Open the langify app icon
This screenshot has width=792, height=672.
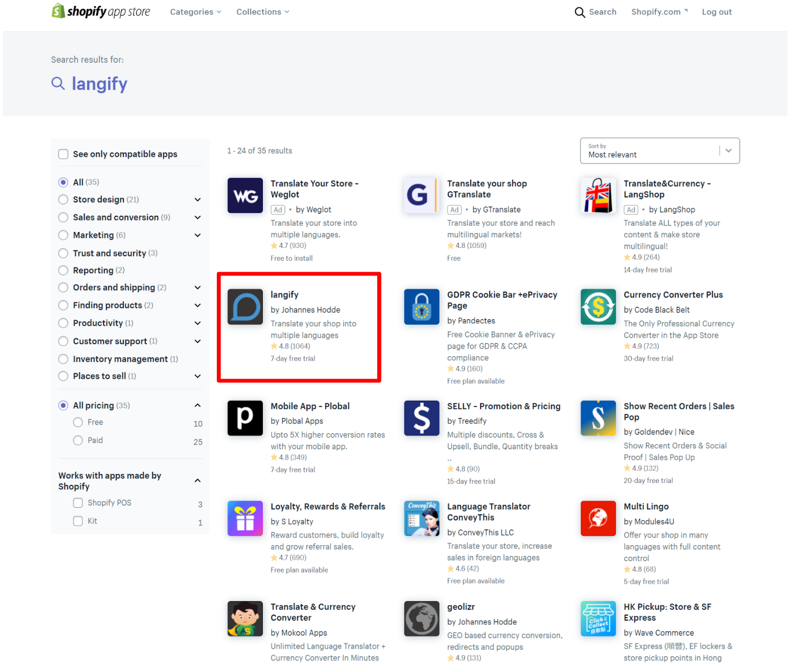245,307
